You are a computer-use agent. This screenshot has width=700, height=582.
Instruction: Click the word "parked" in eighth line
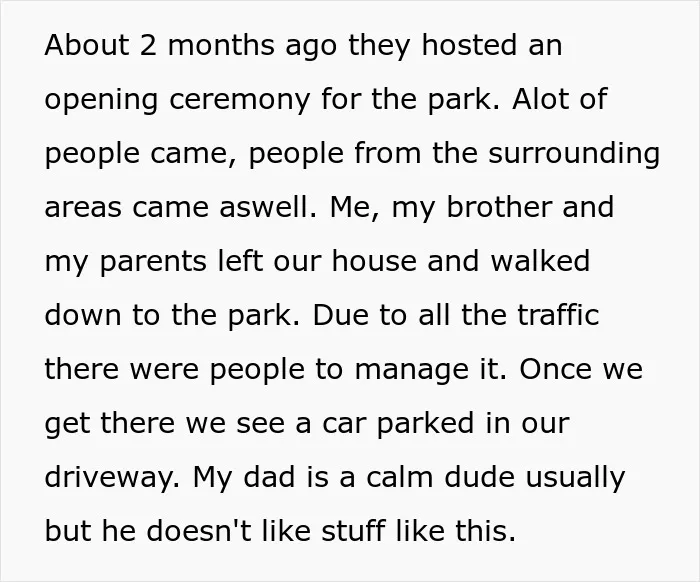(x=425, y=424)
